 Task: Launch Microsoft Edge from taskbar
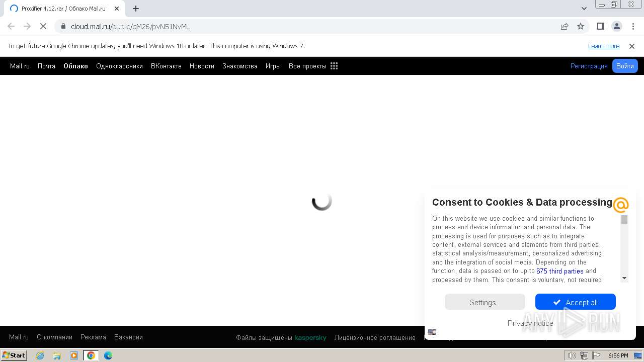tap(108, 355)
